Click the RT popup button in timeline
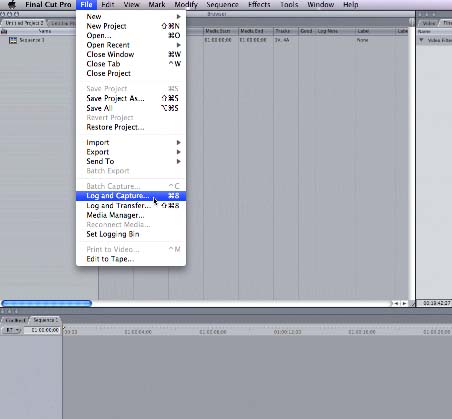The height and width of the screenshot is (419, 452). click(12, 330)
